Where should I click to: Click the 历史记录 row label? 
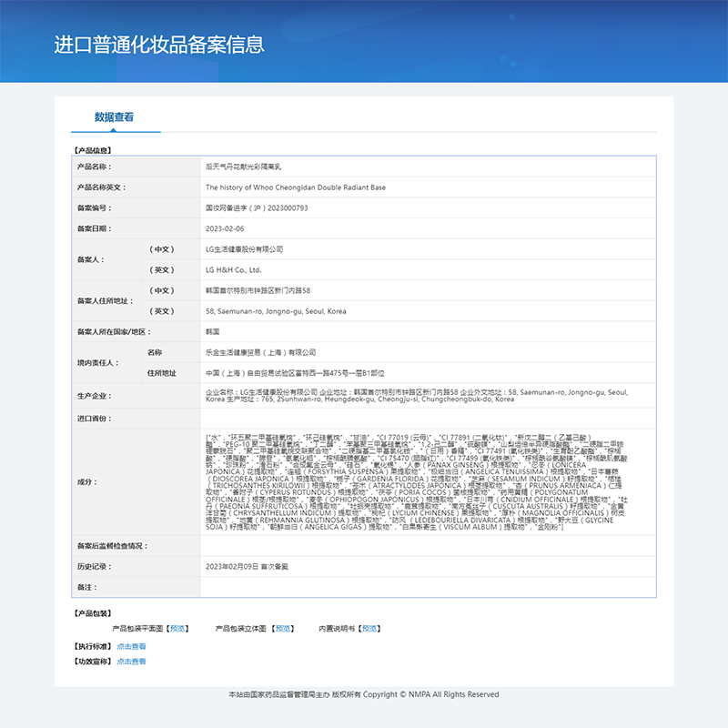(95, 566)
